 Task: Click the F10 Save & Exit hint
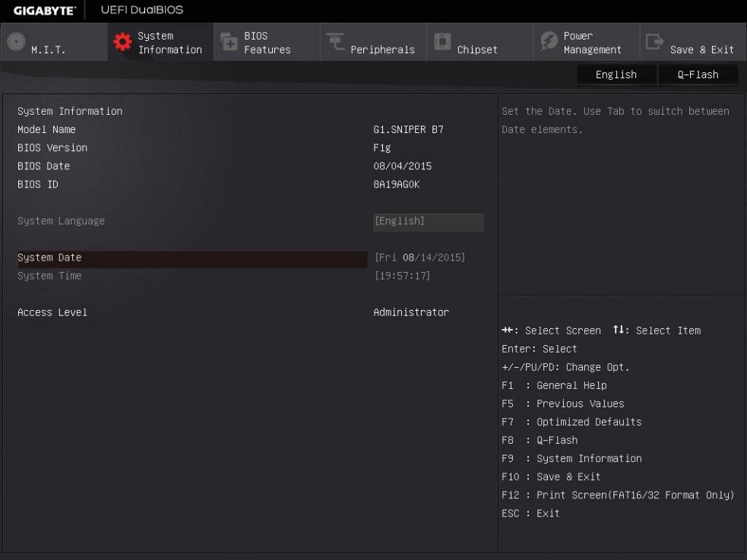(x=551, y=476)
